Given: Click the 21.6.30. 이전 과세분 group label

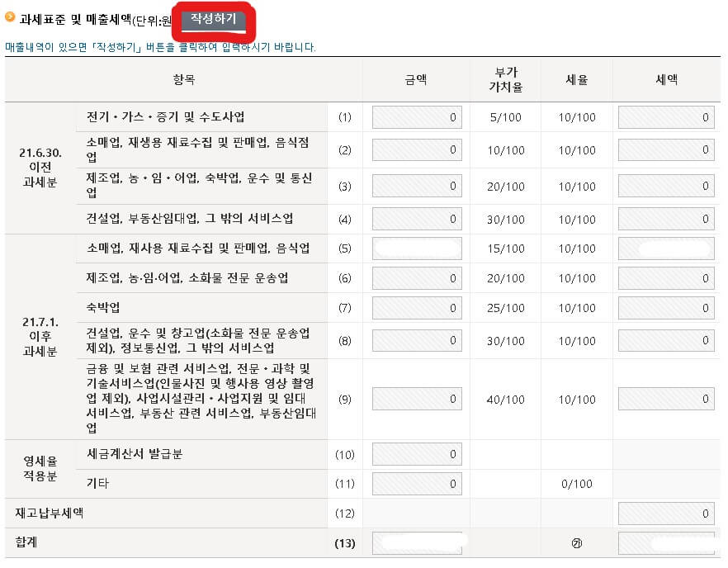Looking at the screenshot, I should pyautogui.click(x=40, y=168).
